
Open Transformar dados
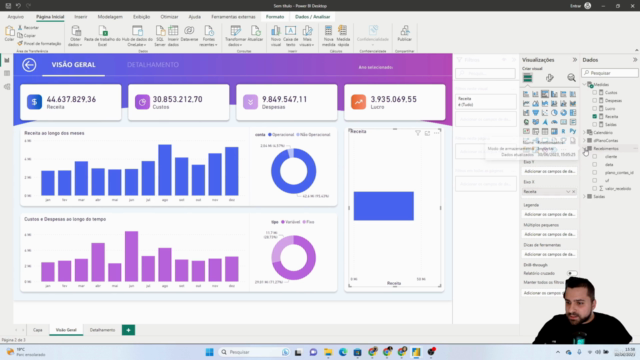[x=235, y=36]
